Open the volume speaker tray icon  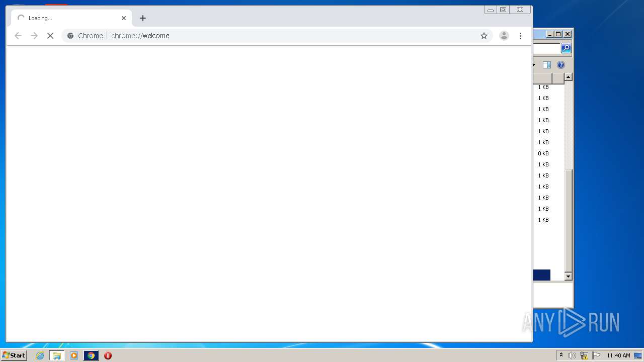(572, 355)
